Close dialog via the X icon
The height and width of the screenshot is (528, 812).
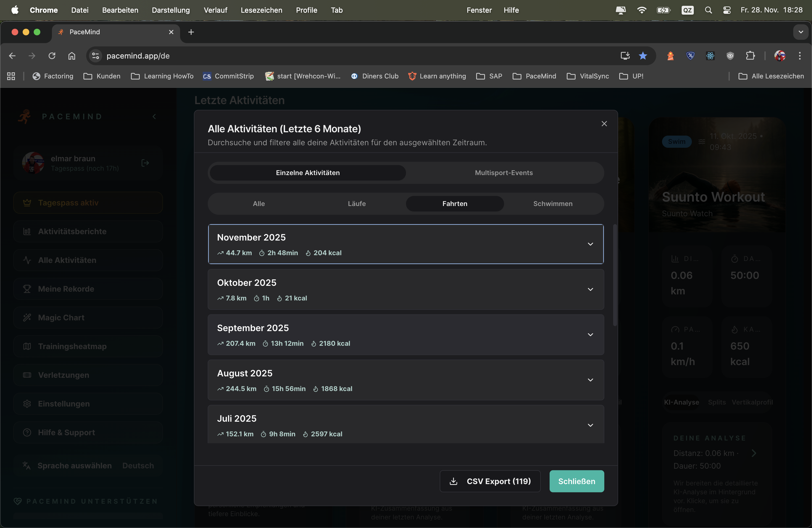[x=604, y=123]
